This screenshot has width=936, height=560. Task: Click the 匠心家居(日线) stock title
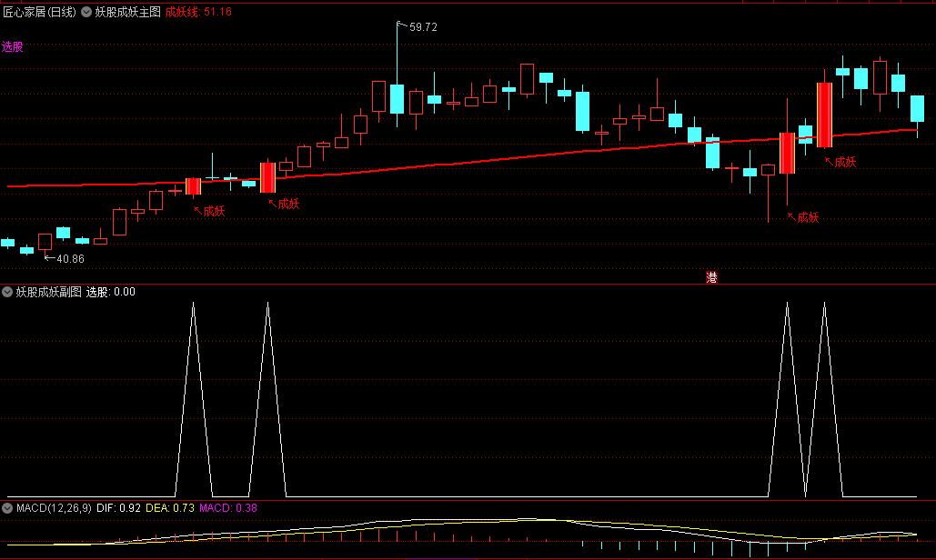coord(39,12)
